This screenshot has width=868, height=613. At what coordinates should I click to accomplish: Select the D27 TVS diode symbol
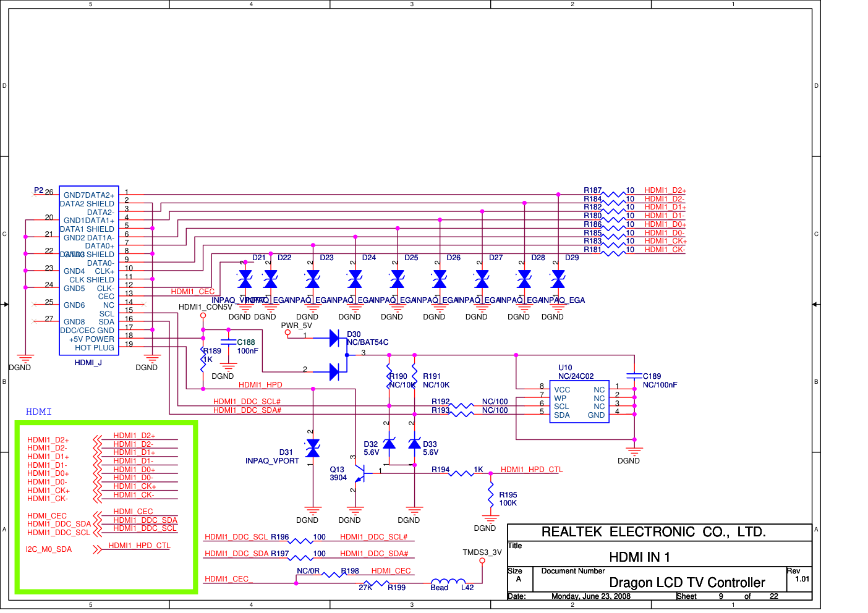click(x=482, y=280)
